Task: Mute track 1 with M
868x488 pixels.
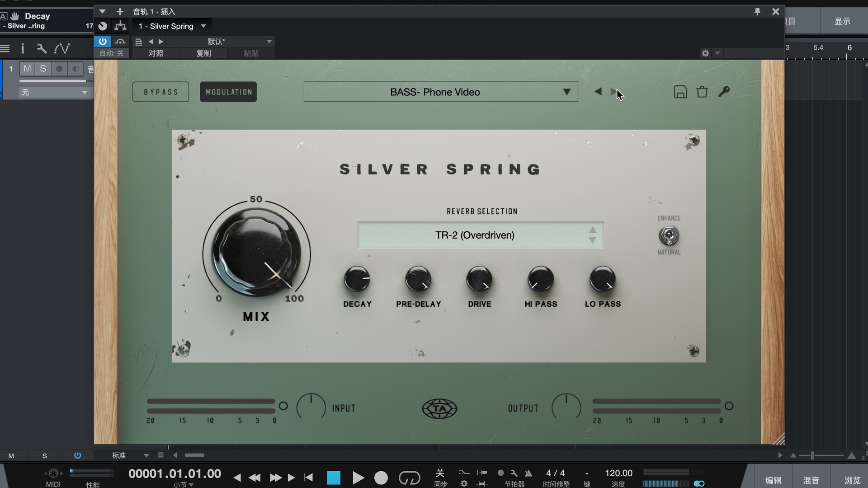Action: [x=28, y=69]
